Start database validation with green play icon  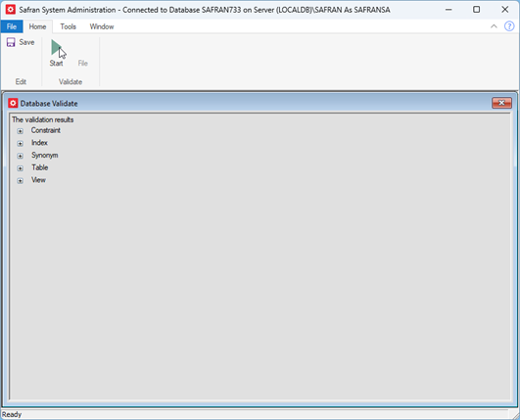56,48
